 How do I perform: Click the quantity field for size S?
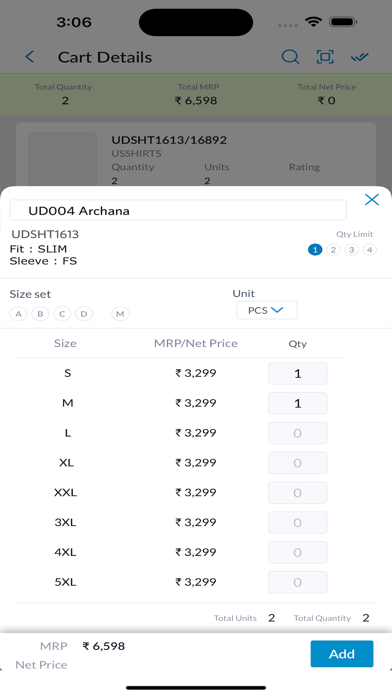(297, 373)
